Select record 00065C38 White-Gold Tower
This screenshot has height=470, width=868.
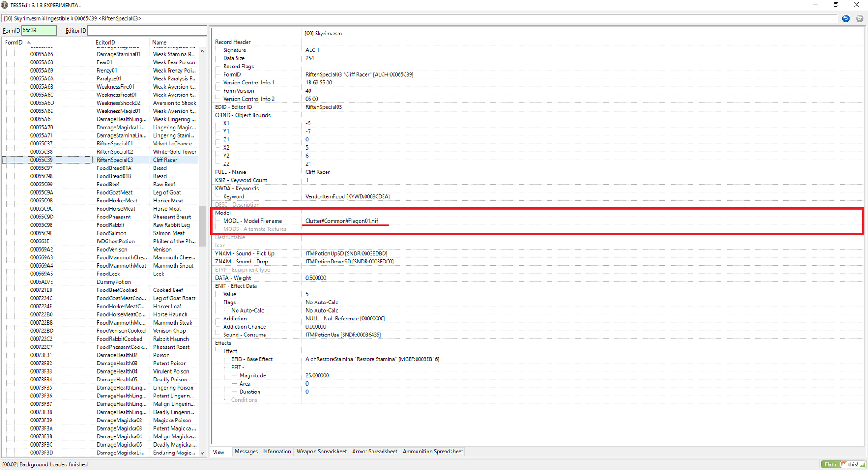[x=101, y=152]
